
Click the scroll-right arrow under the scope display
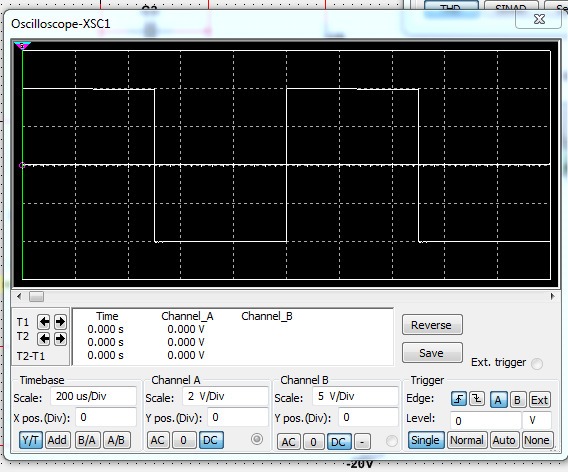(x=552, y=296)
